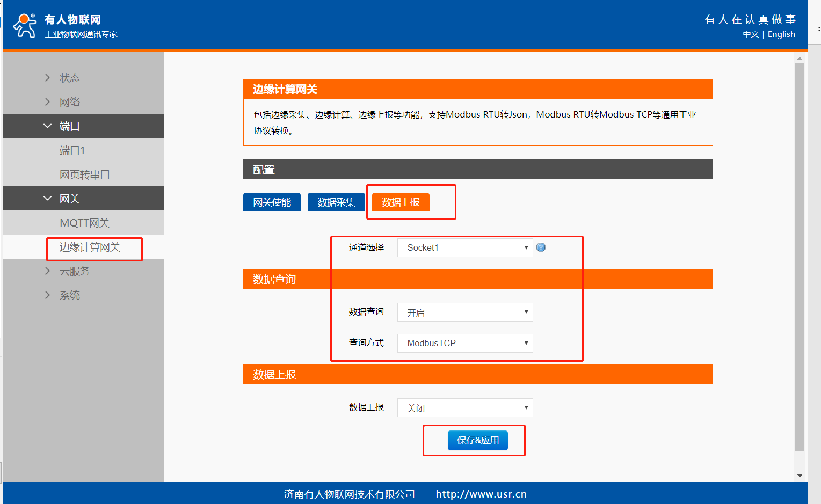Viewport: 821px width, 504px height.
Task: Open the 网页转串口 page
Action: point(84,174)
